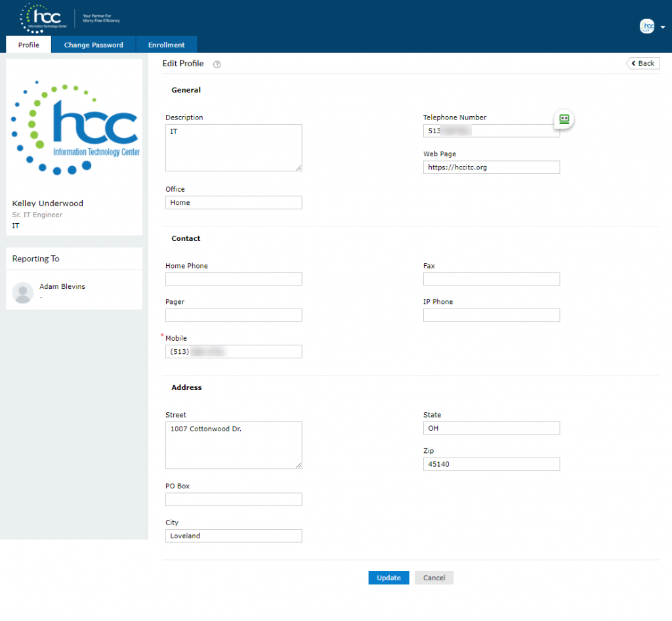Screen dimensions: 672x621
Task: Click the Zip code field
Action: [492, 464]
